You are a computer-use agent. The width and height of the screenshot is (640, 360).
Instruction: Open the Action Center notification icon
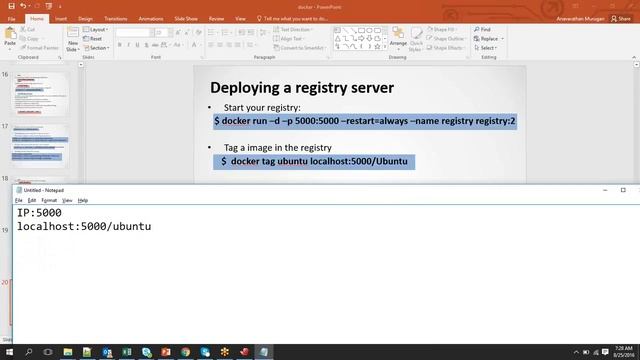[x=605, y=352]
